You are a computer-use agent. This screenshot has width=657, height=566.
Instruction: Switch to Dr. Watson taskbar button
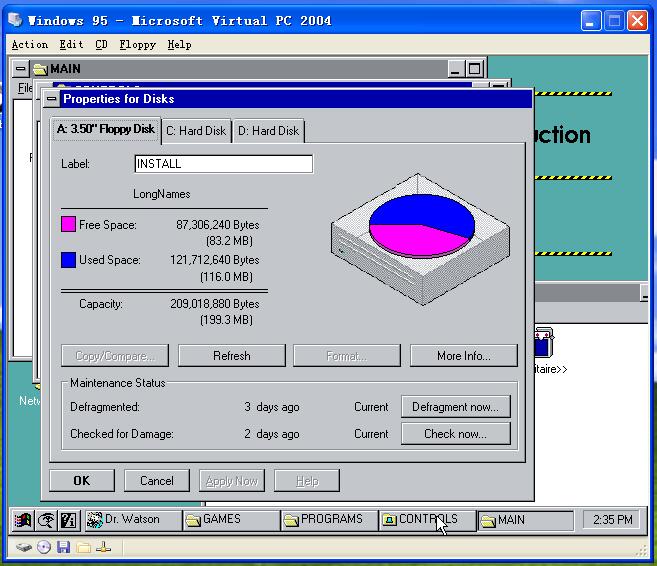point(133,520)
